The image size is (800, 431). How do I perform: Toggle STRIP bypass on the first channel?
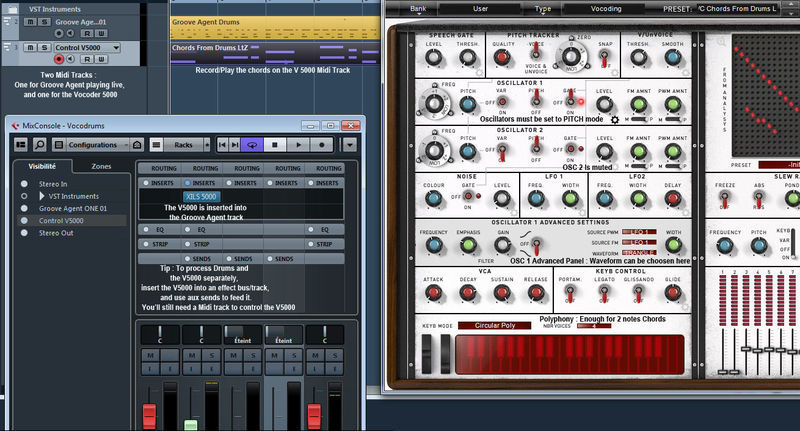coord(146,244)
